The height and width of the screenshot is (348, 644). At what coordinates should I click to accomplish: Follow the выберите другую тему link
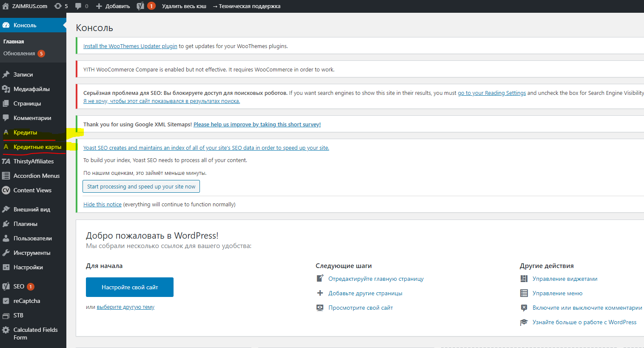(x=125, y=307)
